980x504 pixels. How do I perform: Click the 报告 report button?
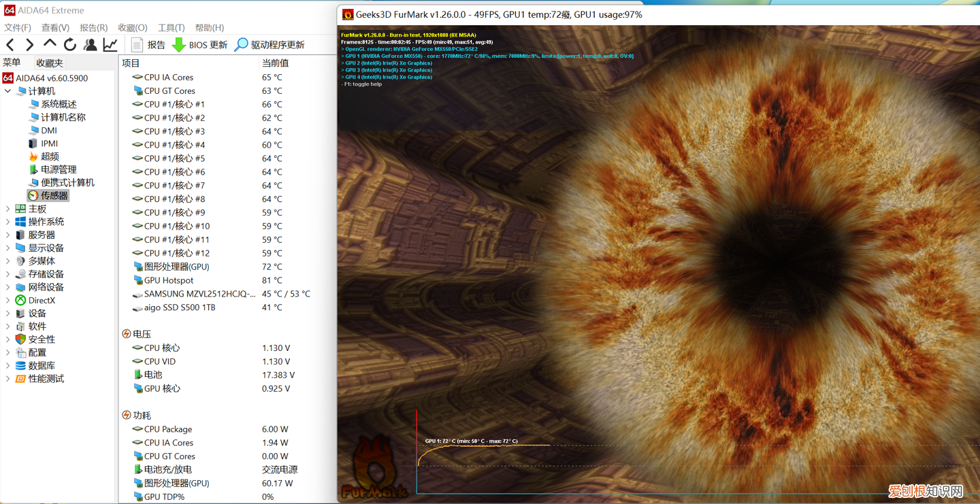(x=148, y=45)
